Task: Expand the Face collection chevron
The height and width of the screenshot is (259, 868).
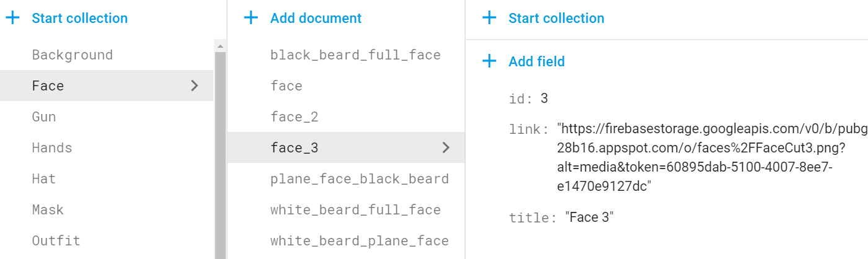Action: tap(195, 86)
